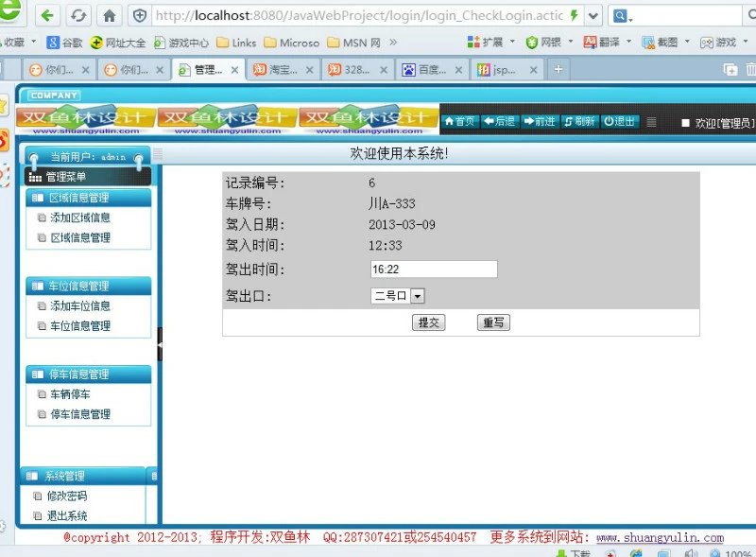Click the 刷新 refresh button in header
Screen dimensions: 756x557
click(579, 121)
